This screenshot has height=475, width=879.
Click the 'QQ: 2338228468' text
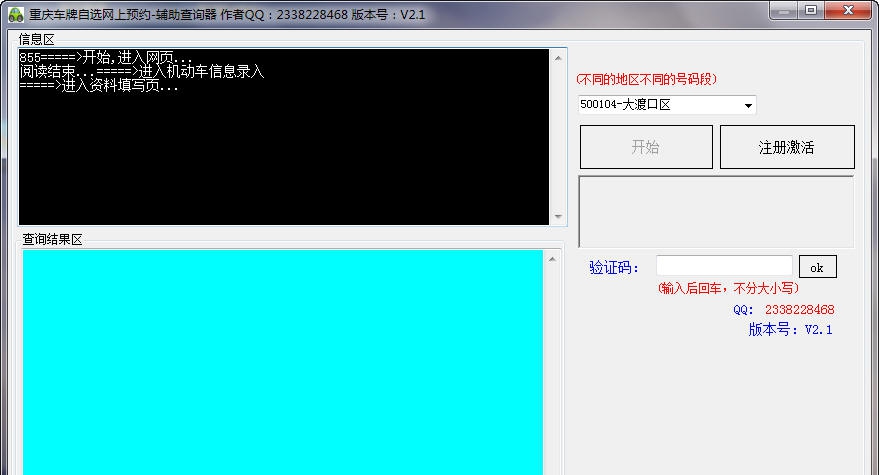pos(784,310)
